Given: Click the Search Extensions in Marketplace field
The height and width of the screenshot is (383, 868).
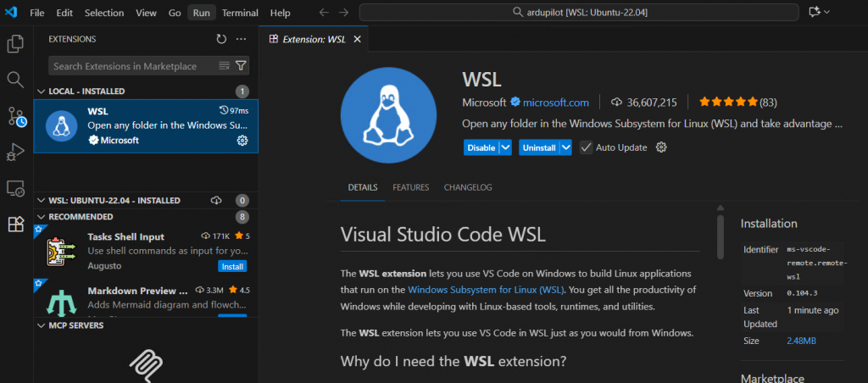Looking at the screenshot, I should pyautogui.click(x=131, y=66).
